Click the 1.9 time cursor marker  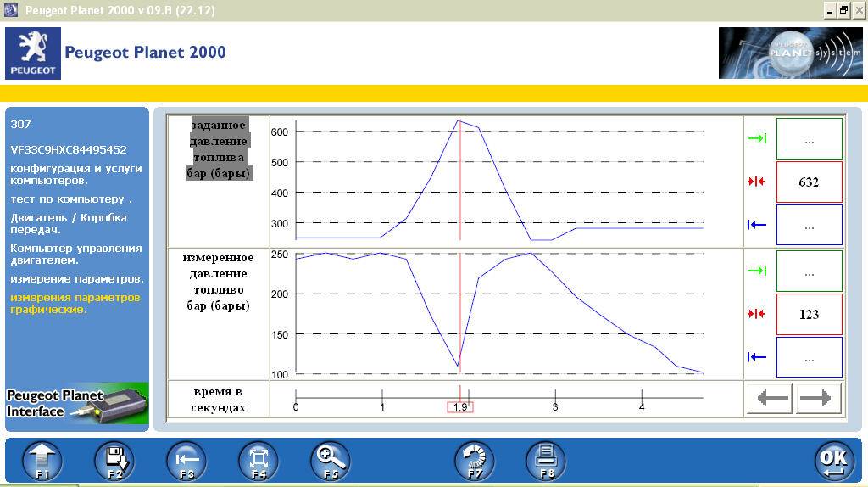[x=460, y=407]
